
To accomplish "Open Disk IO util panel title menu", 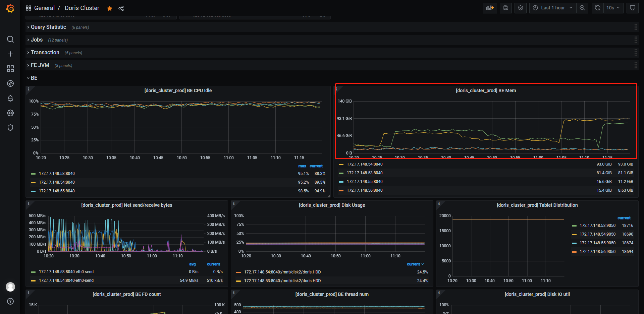I will tap(537, 294).
